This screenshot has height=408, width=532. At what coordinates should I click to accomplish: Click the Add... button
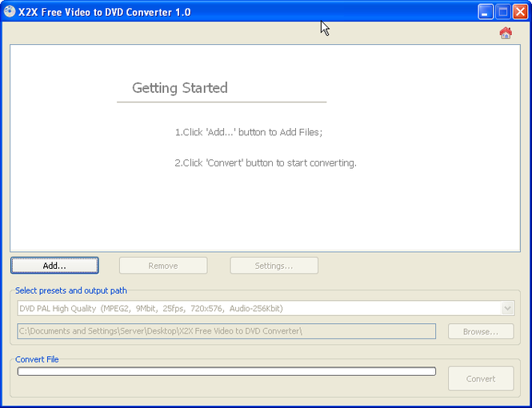(x=54, y=266)
